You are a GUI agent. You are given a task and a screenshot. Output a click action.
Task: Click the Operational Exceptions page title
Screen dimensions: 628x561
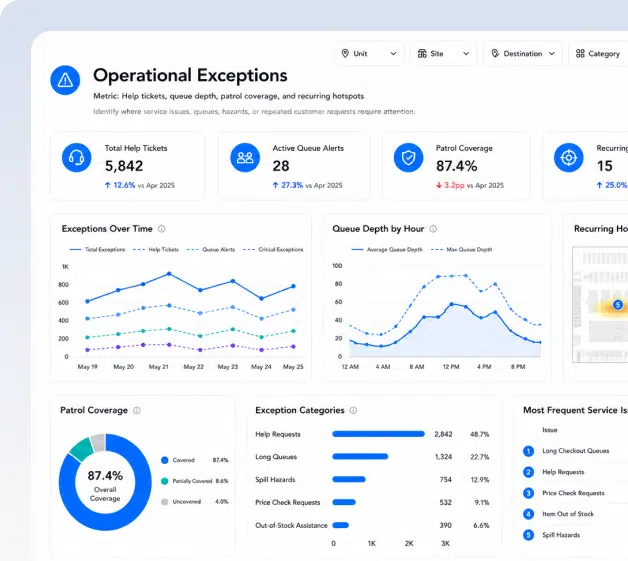tap(190, 75)
